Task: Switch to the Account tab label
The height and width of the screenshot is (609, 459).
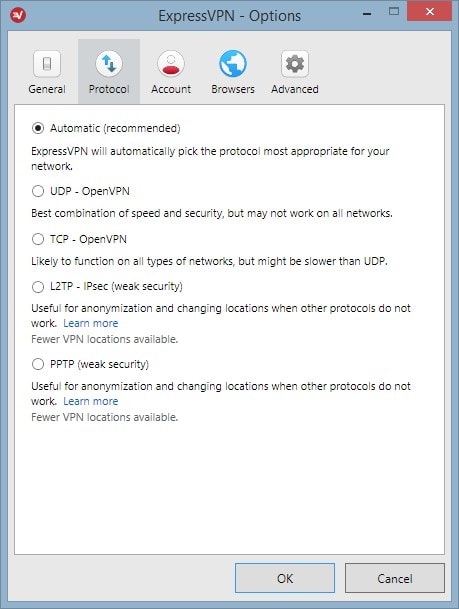Action: 171,89
